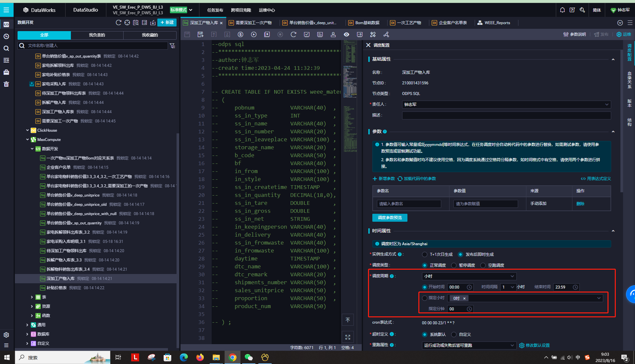Screen dimensions: 635x364
Task: Click 删除 in the parameter row
Action: (x=580, y=204)
